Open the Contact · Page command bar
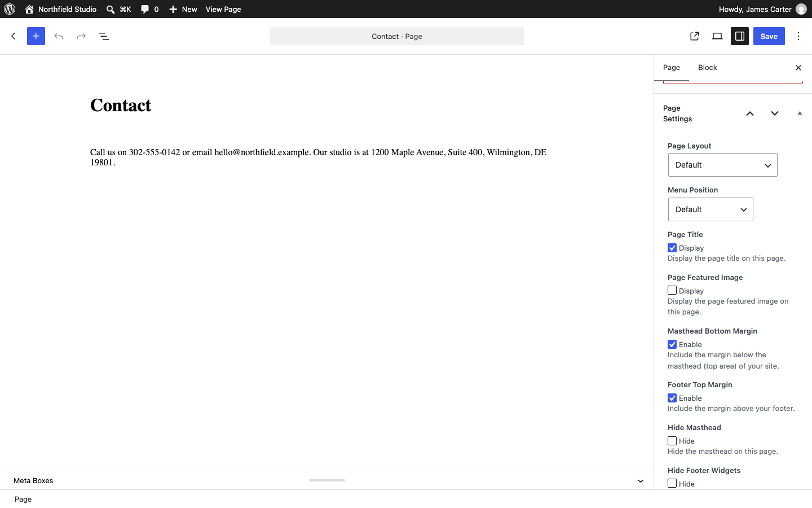 click(397, 36)
